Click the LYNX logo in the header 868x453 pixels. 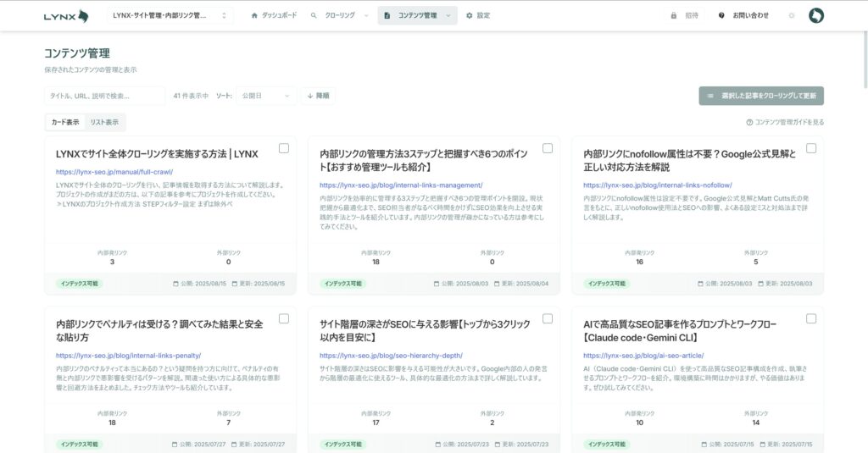click(x=66, y=15)
